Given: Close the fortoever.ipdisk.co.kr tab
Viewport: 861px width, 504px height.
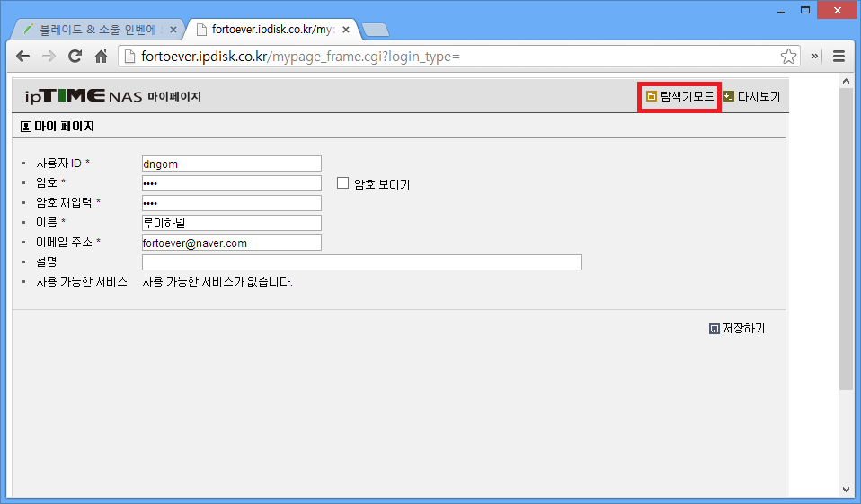Looking at the screenshot, I should (349, 29).
